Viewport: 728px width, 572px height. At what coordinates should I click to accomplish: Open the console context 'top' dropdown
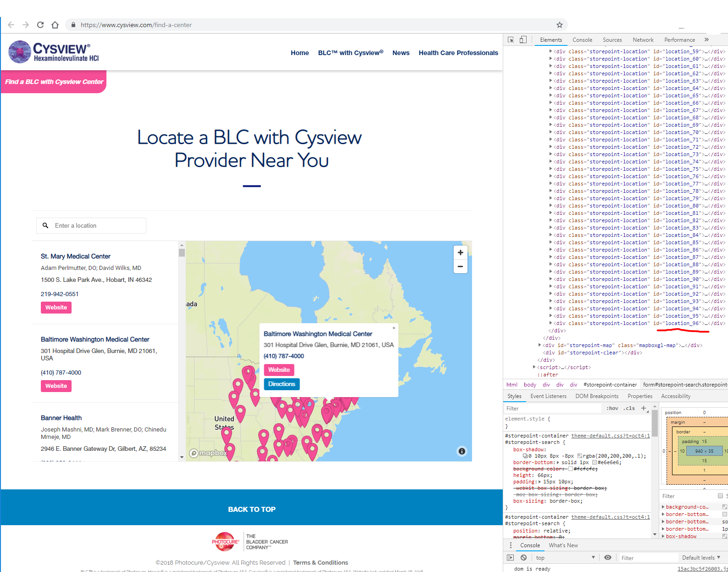[565, 558]
